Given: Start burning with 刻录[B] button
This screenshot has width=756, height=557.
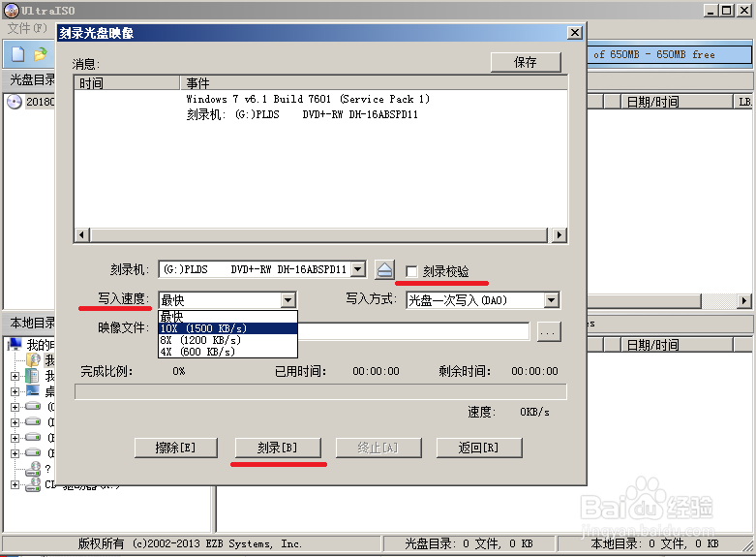Looking at the screenshot, I should pyautogui.click(x=277, y=448).
